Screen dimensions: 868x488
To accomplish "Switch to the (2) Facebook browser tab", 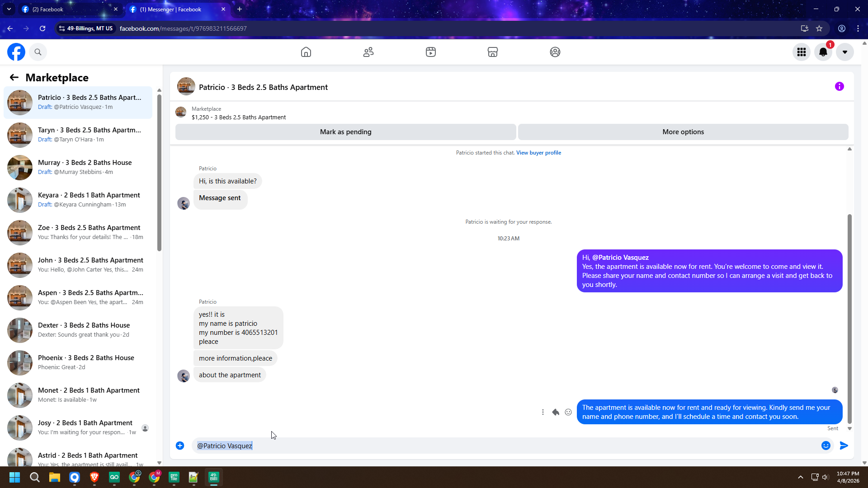I will 68,9.
